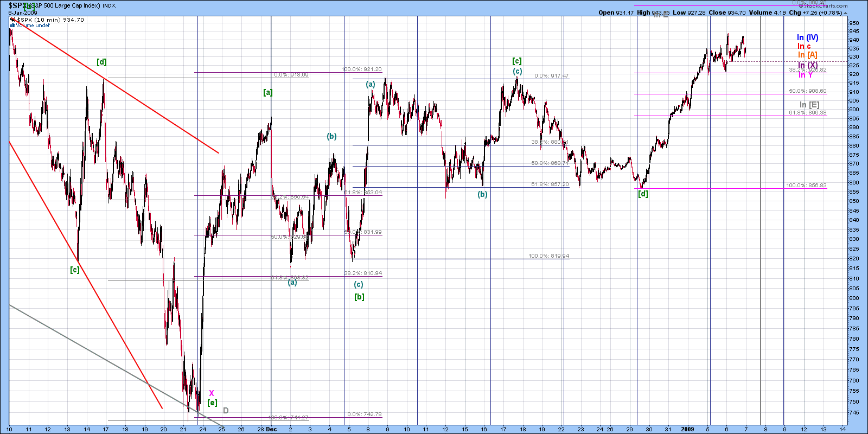The image size is (868, 434).
Task: Click the '61.8%: 896.38' Fibonacci label
Action: click(808, 113)
